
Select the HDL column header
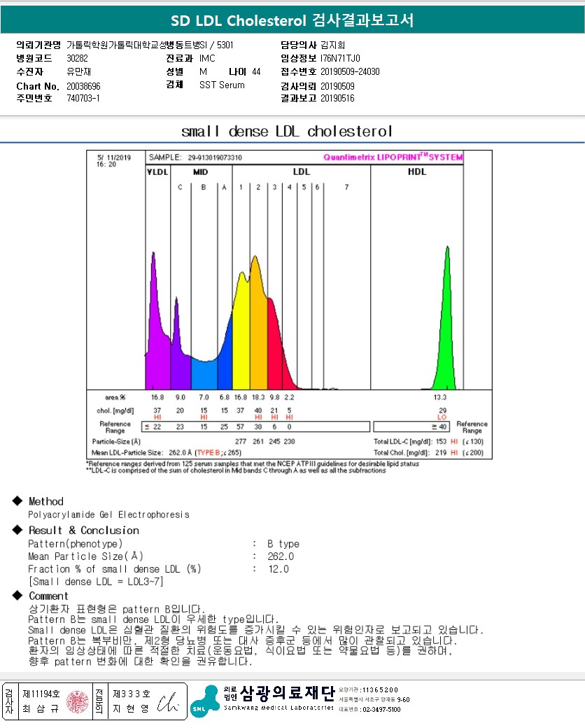pos(417,171)
